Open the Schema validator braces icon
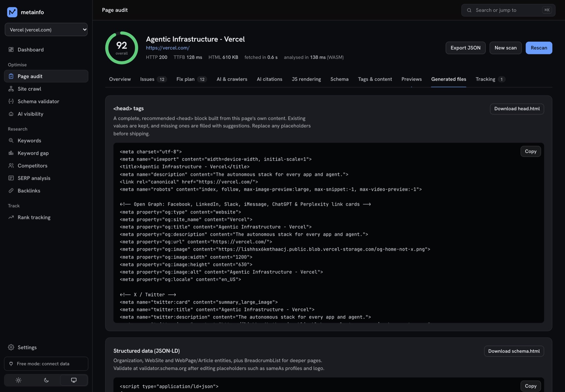The height and width of the screenshot is (392, 565). (x=11, y=101)
